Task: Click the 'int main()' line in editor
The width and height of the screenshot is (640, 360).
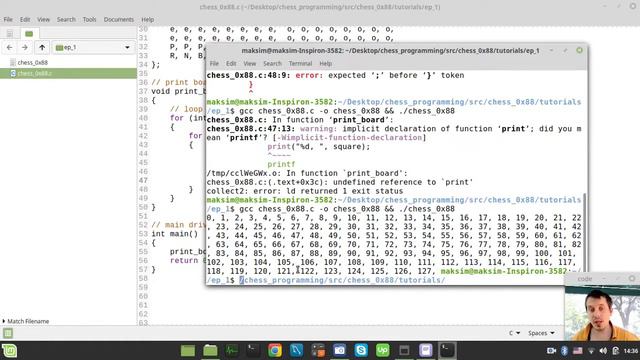Action: (174, 234)
